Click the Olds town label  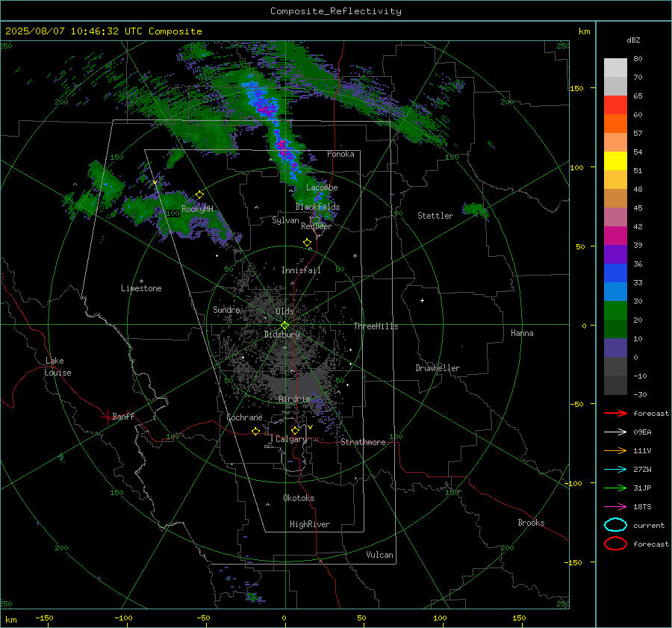[x=284, y=311]
